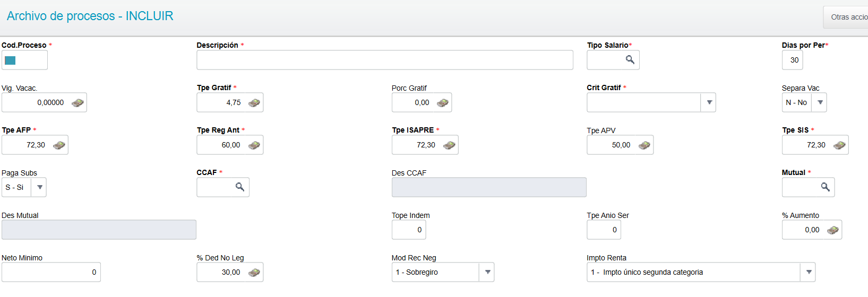This screenshot has height=297, width=868.
Task: Open the Mod Rec Neg dropdown
Action: 487,272
